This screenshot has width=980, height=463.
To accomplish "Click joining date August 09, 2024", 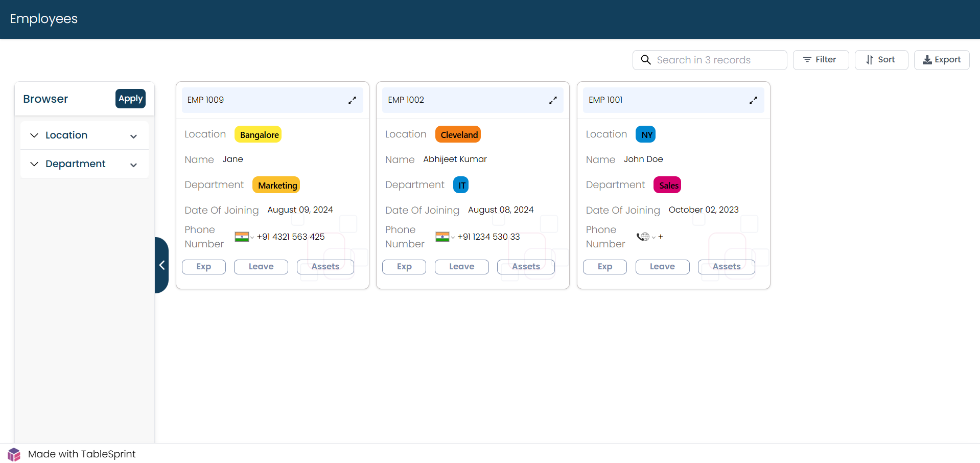I will point(300,210).
